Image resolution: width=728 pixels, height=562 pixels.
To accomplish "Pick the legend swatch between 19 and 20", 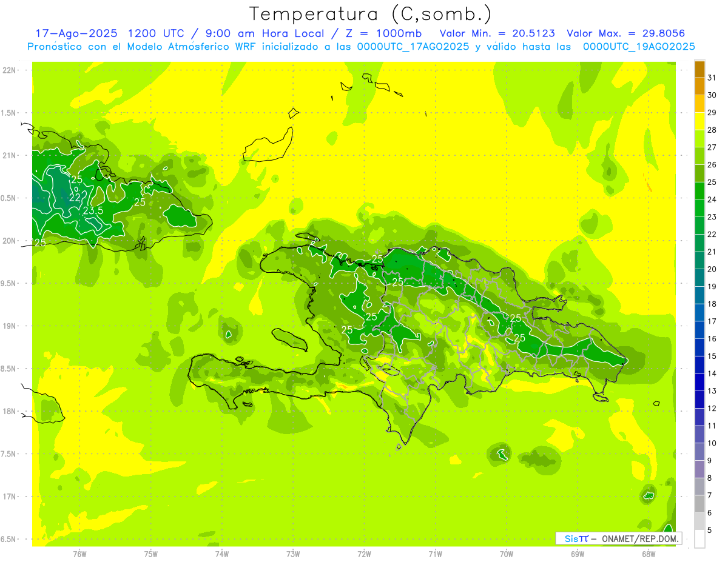I will pos(699,278).
